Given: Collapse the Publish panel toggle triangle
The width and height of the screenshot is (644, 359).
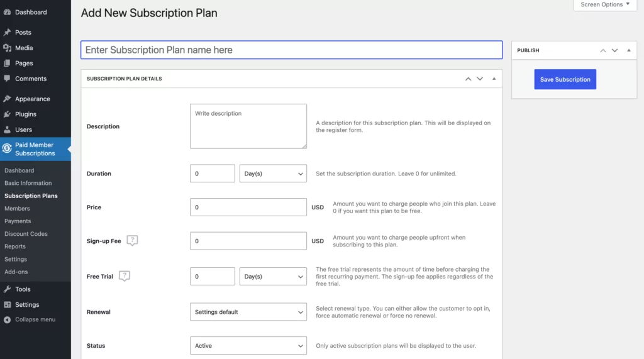Looking at the screenshot, I should [x=629, y=50].
